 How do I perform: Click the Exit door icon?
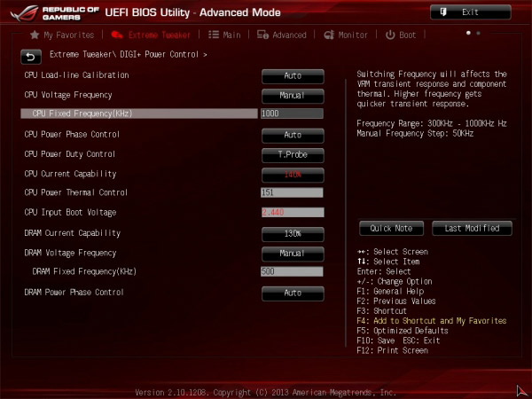[443, 12]
